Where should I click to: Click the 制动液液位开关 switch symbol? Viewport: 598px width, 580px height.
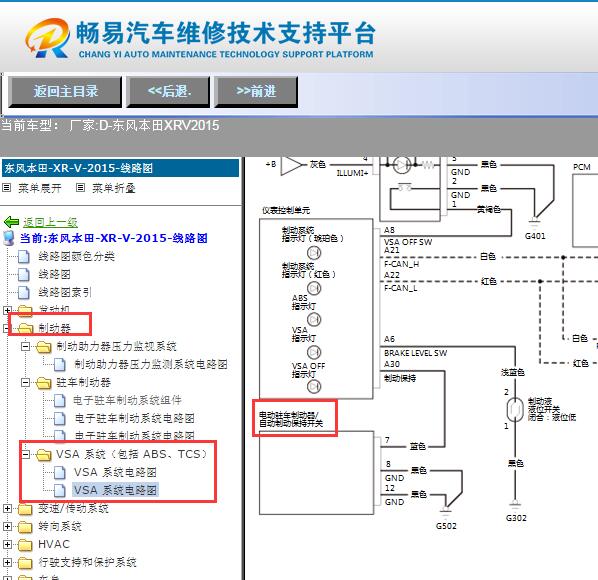pos(515,410)
